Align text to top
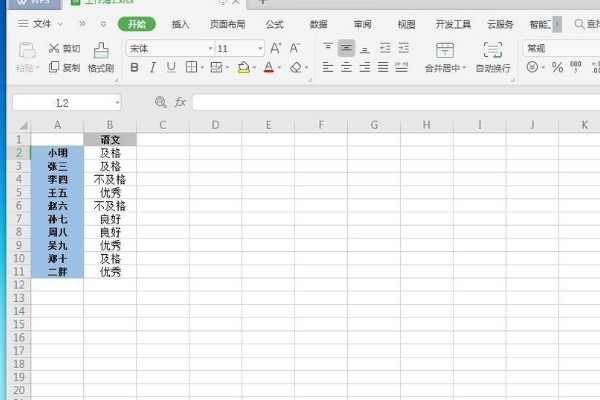Screen dimensions: 600x400 (328, 47)
